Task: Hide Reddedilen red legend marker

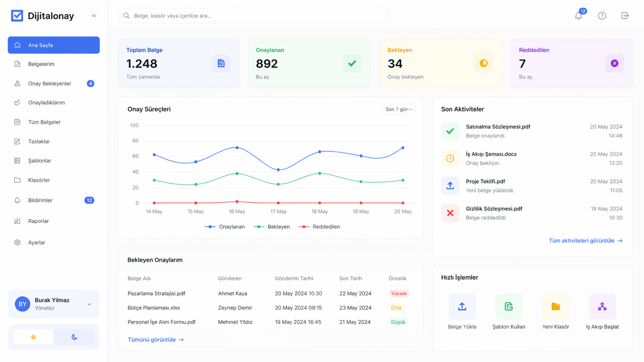Action: point(304,227)
